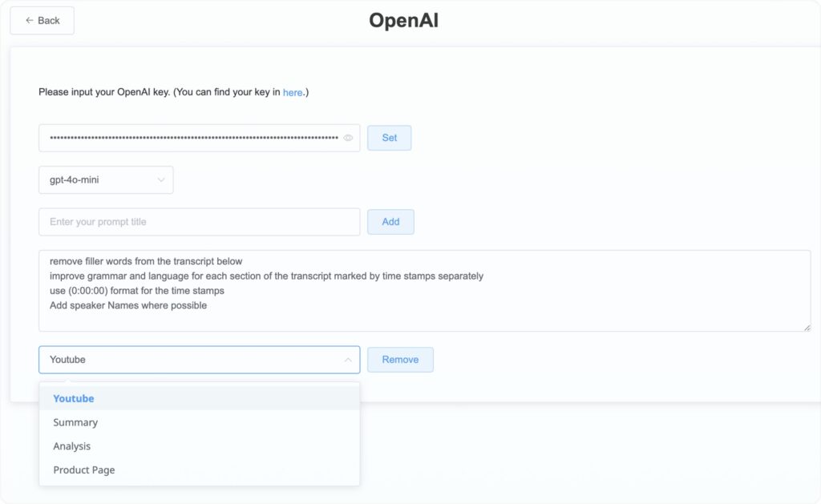821x504 pixels.
Task: Open the 'here' link for your key
Action: pyautogui.click(x=293, y=93)
